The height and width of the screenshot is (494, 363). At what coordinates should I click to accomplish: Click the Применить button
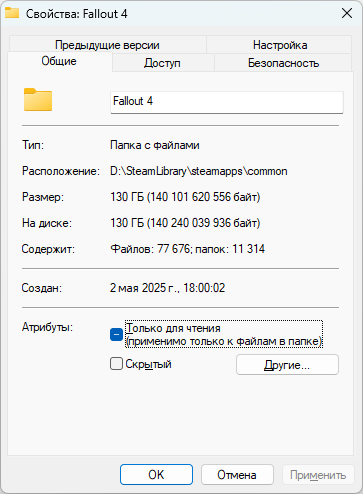click(x=318, y=475)
